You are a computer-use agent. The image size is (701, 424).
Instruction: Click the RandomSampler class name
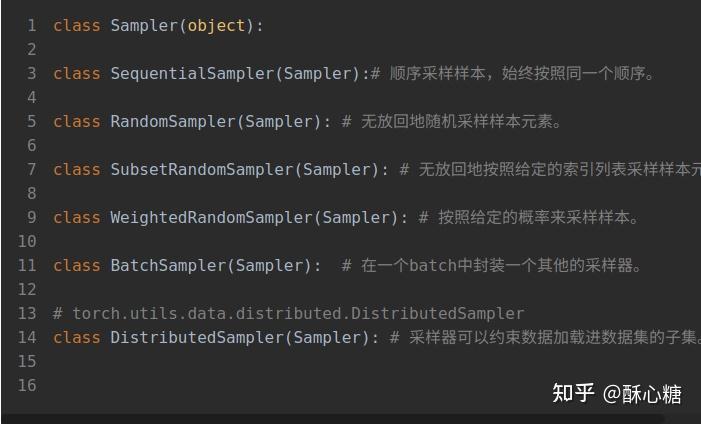[x=173, y=121]
